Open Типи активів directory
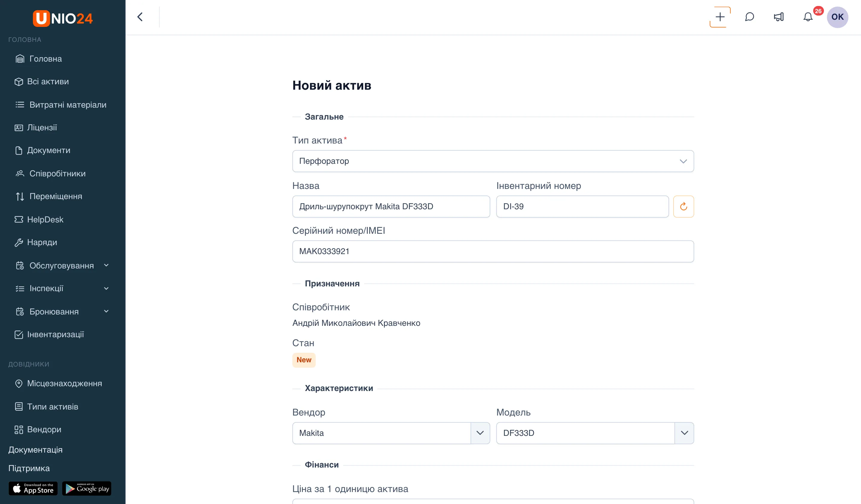This screenshot has height=504, width=861. [46, 407]
